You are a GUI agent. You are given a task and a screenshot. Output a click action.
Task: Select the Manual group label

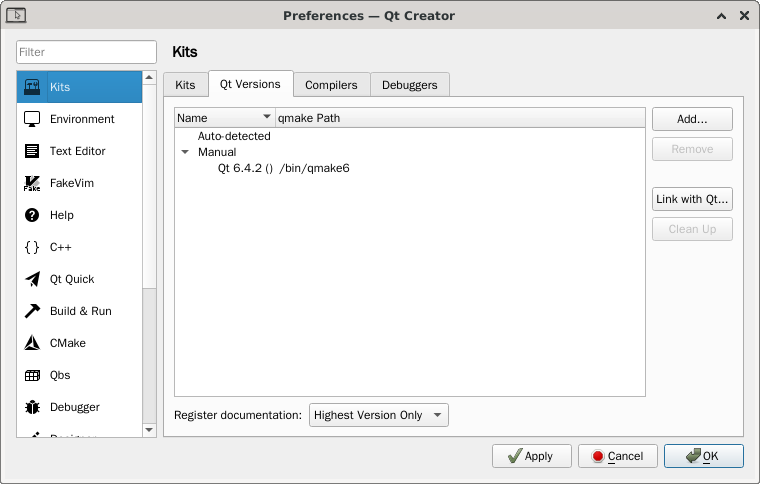click(217, 152)
